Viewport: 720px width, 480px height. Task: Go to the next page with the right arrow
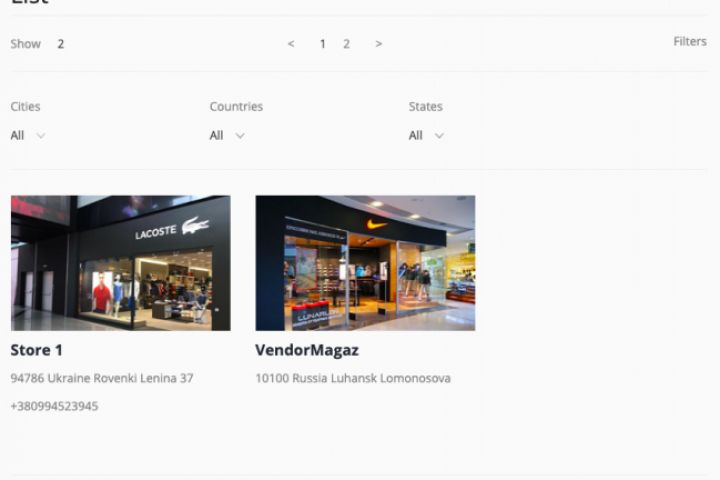pyautogui.click(x=379, y=44)
